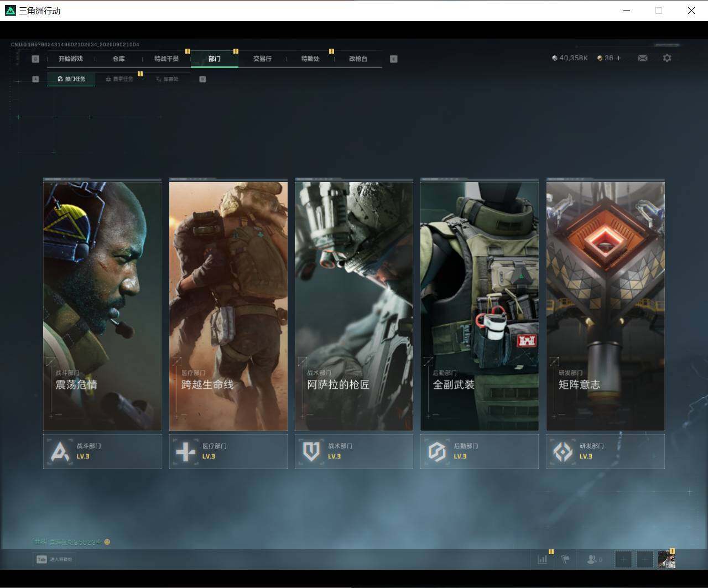Image resolution: width=708 pixels, height=588 pixels.
Task: Select the 部门任务 sub-tab
Action: point(71,79)
